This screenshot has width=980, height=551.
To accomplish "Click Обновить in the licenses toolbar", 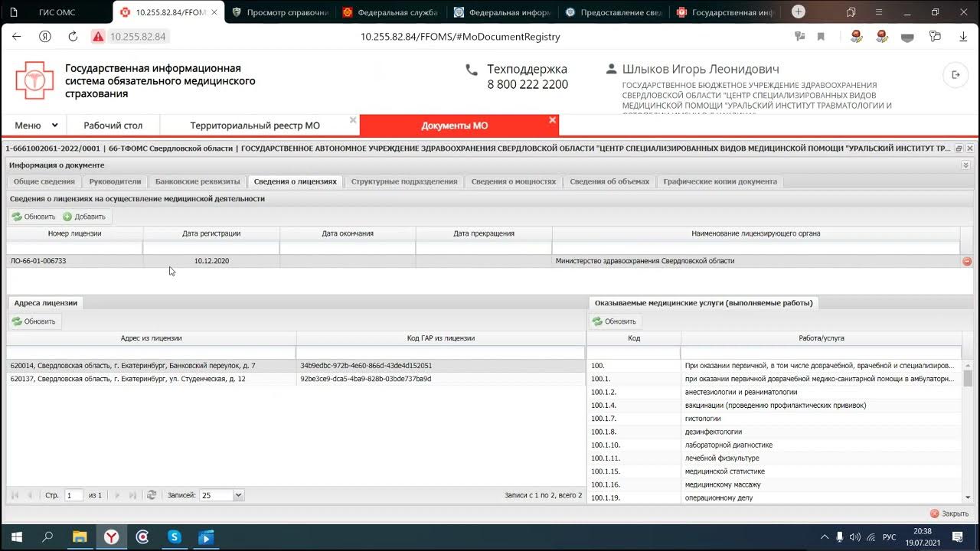I will pyautogui.click(x=34, y=217).
